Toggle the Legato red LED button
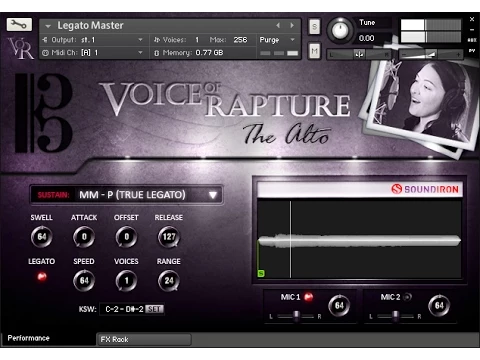The width and height of the screenshot is (480, 360). [42, 276]
